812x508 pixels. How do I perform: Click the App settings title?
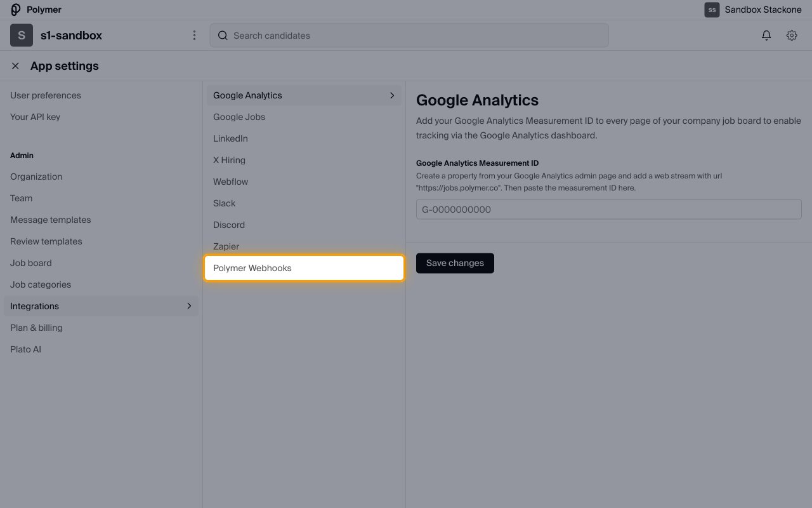pyautogui.click(x=65, y=66)
